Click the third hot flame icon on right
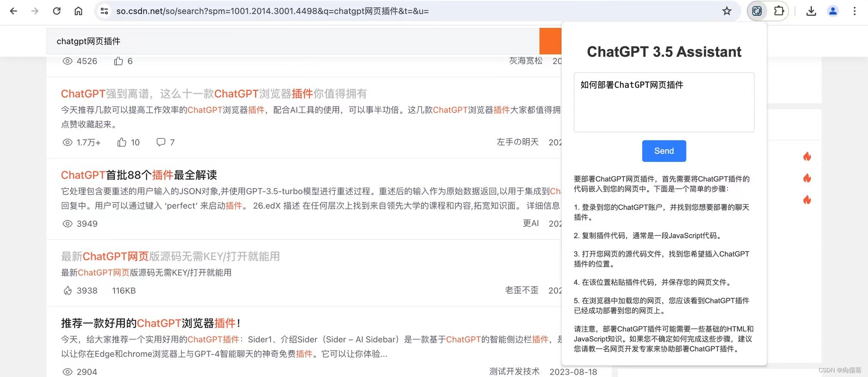The width and height of the screenshot is (868, 377). 807,200
